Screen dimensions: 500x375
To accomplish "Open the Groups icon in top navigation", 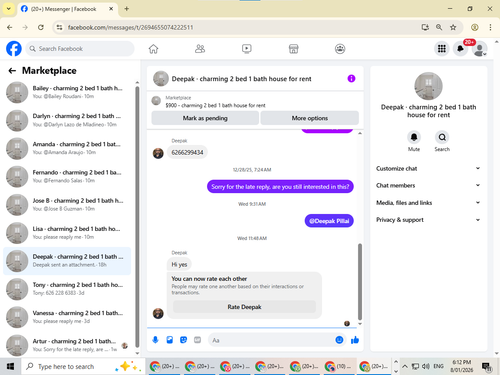I will pyautogui.click(x=340, y=49).
